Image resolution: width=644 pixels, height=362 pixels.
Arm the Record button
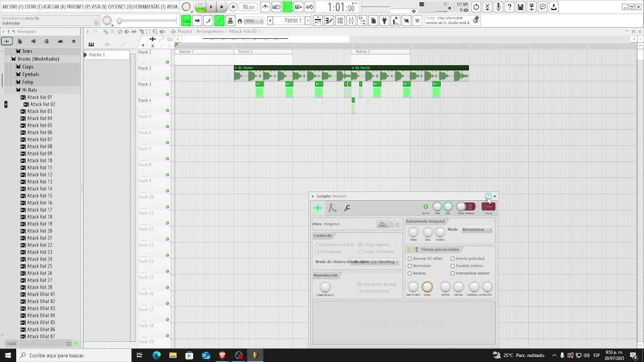tap(233, 7)
